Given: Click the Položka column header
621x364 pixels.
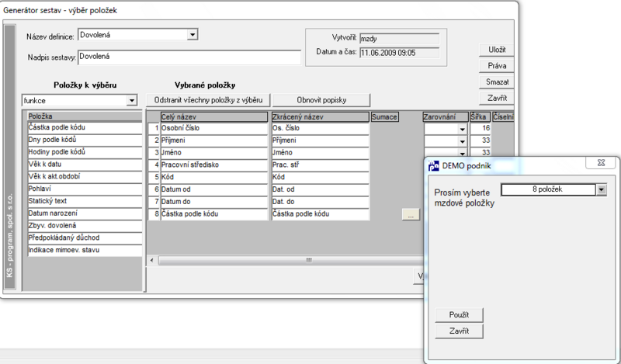Looking at the screenshot, I should (85, 116).
